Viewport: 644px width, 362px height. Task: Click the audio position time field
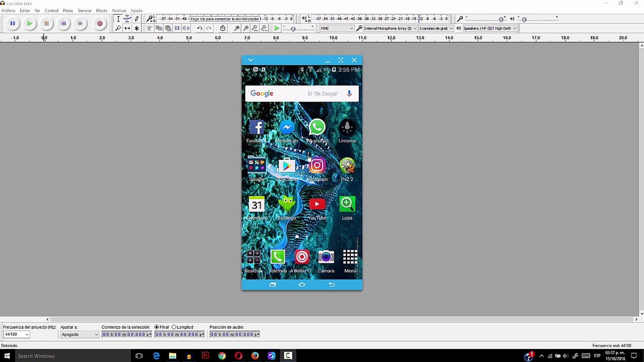[x=235, y=334]
